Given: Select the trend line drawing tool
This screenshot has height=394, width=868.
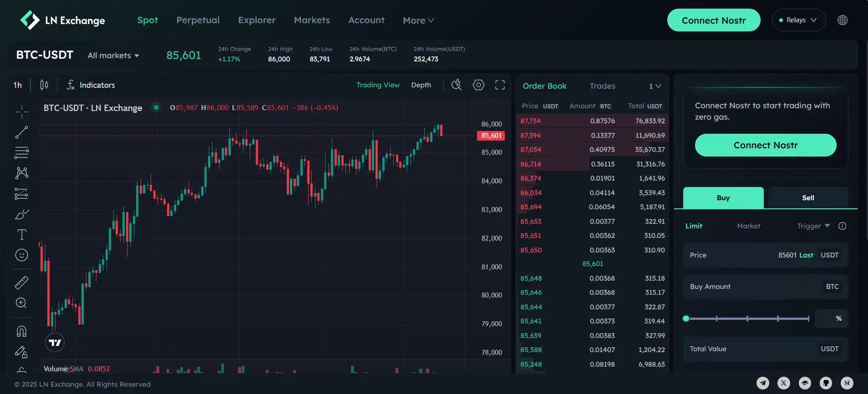Looking at the screenshot, I should tap(21, 132).
